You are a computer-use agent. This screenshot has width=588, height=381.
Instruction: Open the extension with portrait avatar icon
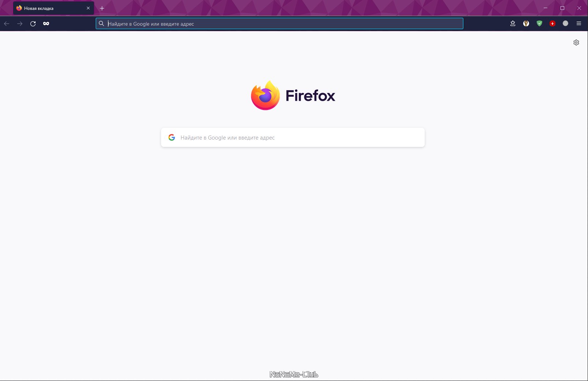[x=526, y=23]
